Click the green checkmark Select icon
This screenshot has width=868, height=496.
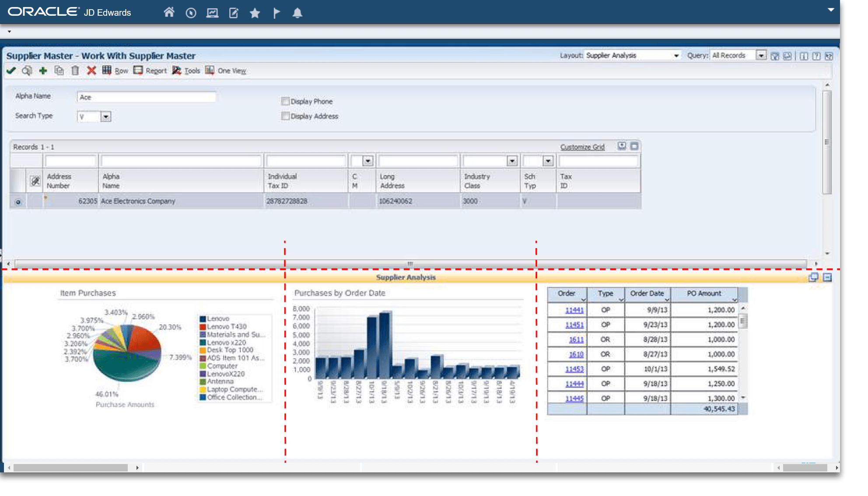click(11, 70)
